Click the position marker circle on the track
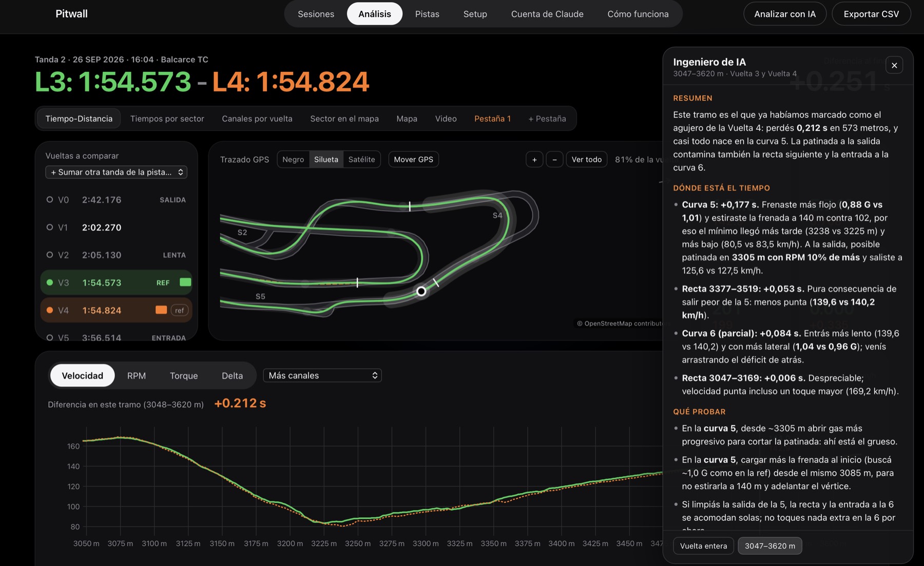Screen dimensions: 924x566 click(x=421, y=291)
